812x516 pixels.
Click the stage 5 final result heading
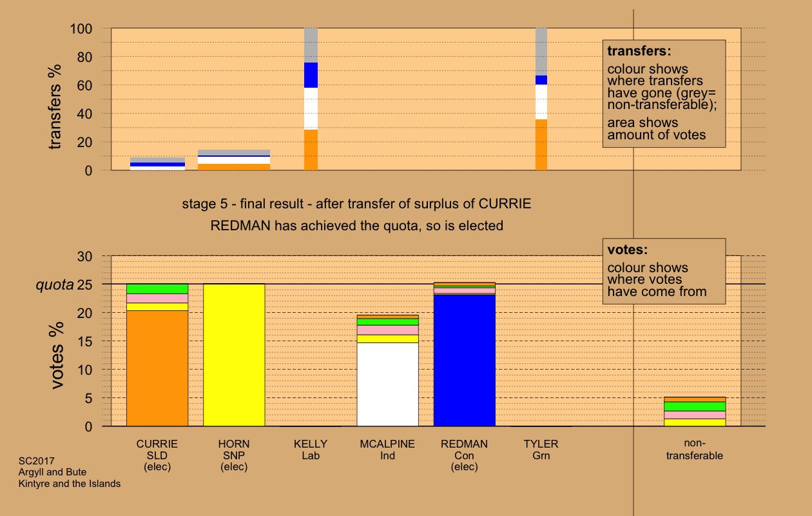356,204
